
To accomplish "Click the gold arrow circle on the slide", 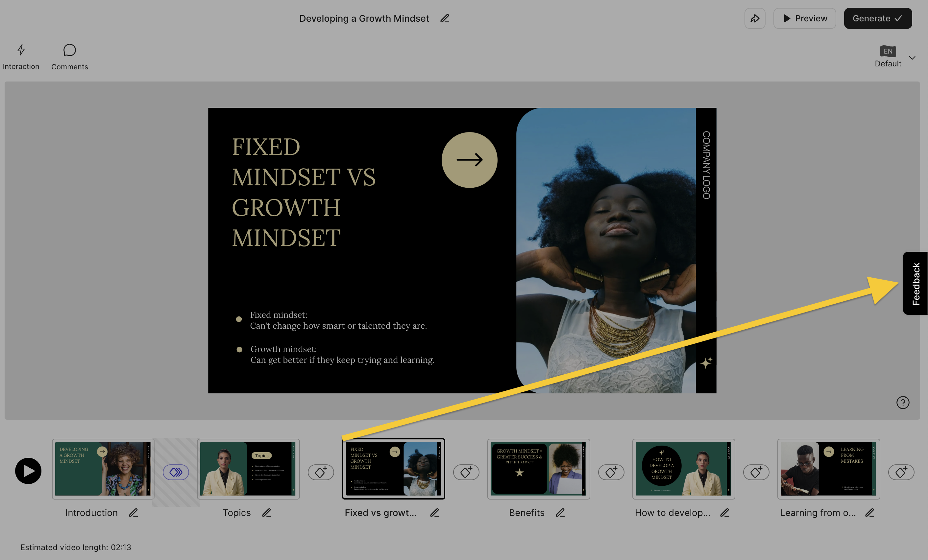I will coord(470,160).
